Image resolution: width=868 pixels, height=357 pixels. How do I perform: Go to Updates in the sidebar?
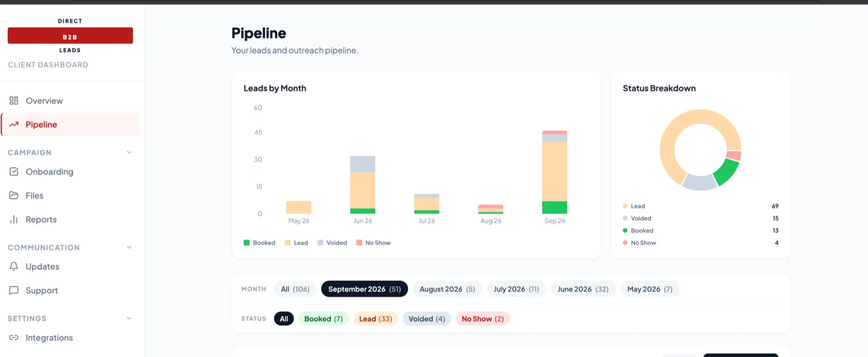click(71, 266)
